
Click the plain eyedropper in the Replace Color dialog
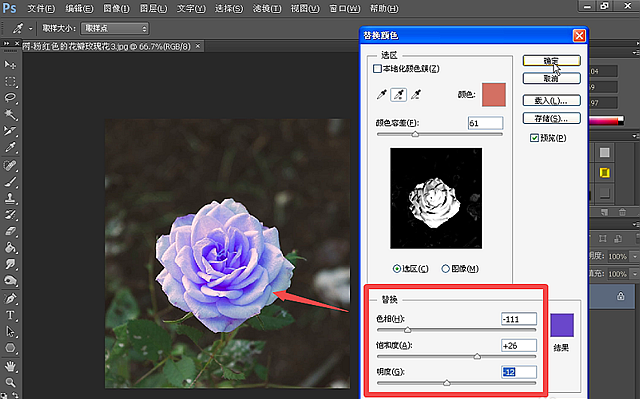[x=382, y=95]
